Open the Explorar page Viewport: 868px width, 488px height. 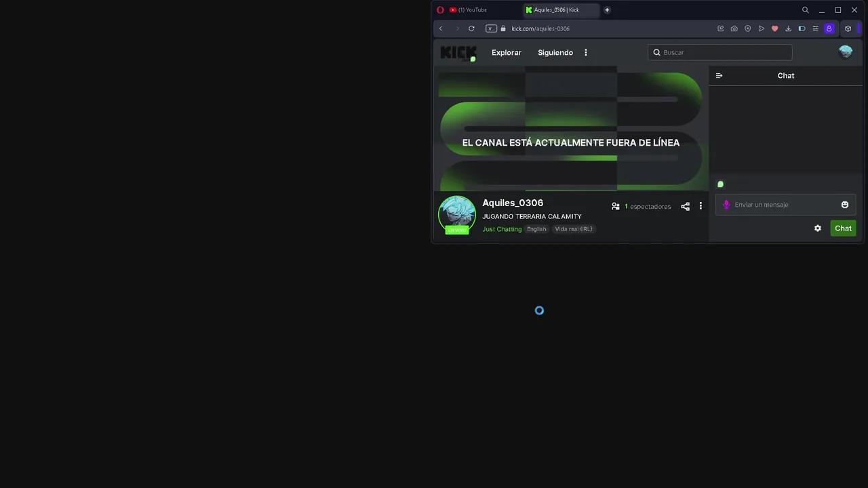pyautogui.click(x=507, y=52)
